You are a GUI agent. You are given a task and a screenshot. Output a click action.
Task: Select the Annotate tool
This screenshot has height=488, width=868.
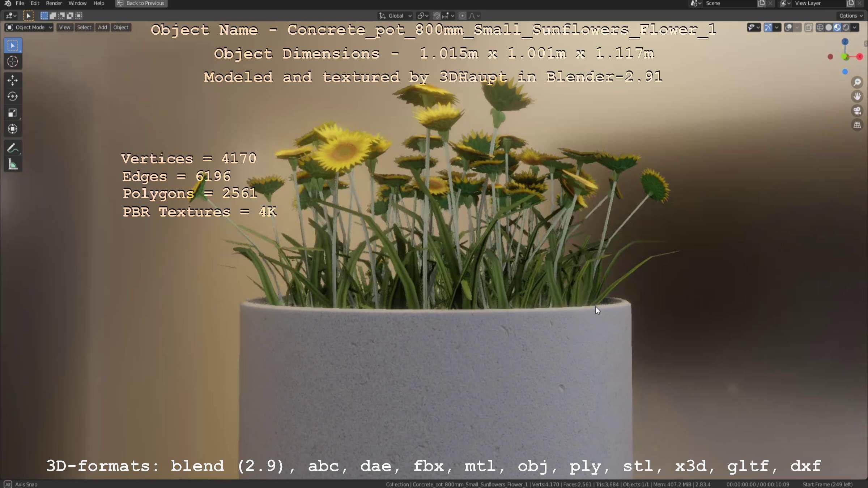(x=13, y=148)
